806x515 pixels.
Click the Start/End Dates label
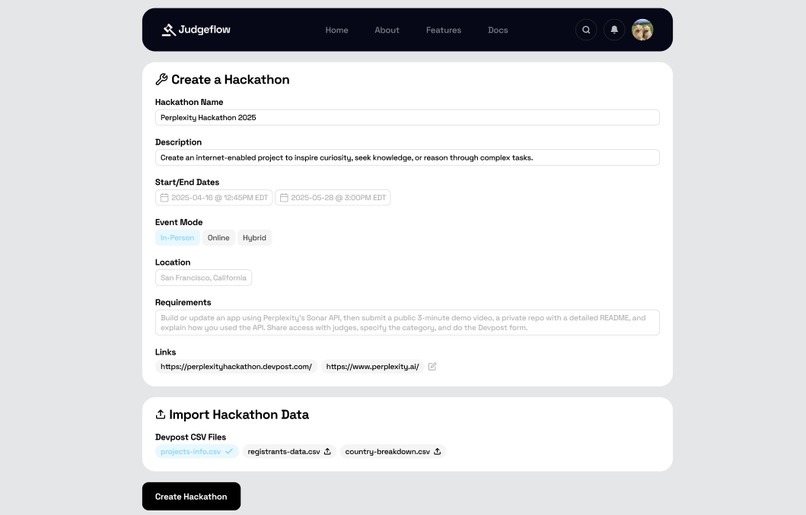click(187, 182)
